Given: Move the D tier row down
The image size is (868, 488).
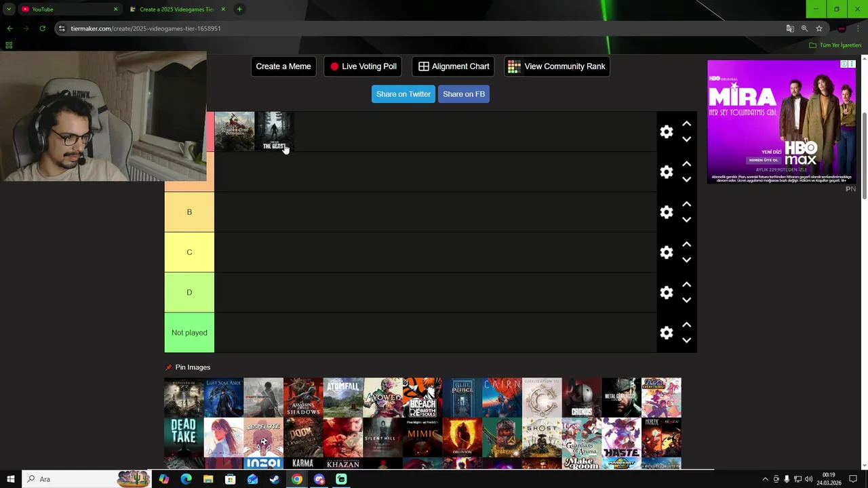Looking at the screenshot, I should coord(686,300).
